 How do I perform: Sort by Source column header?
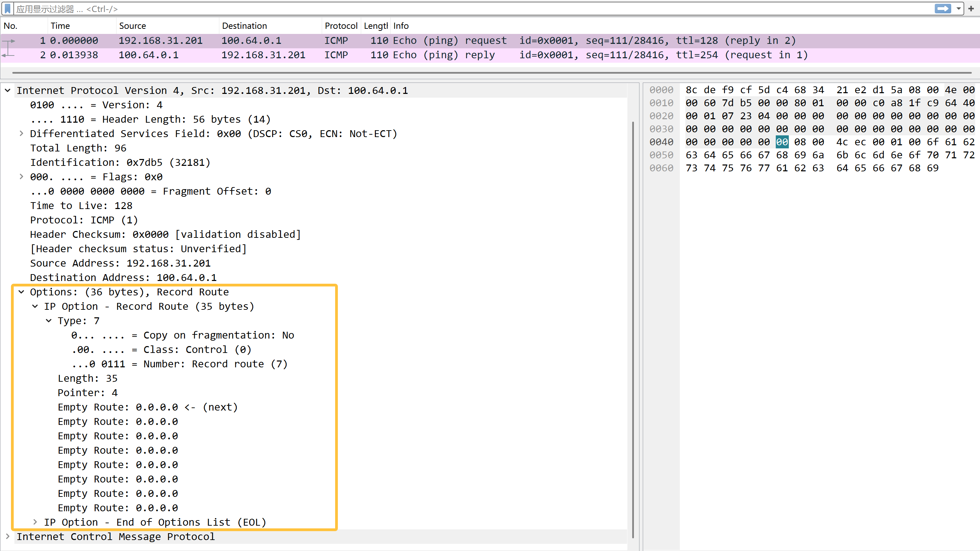132,26
